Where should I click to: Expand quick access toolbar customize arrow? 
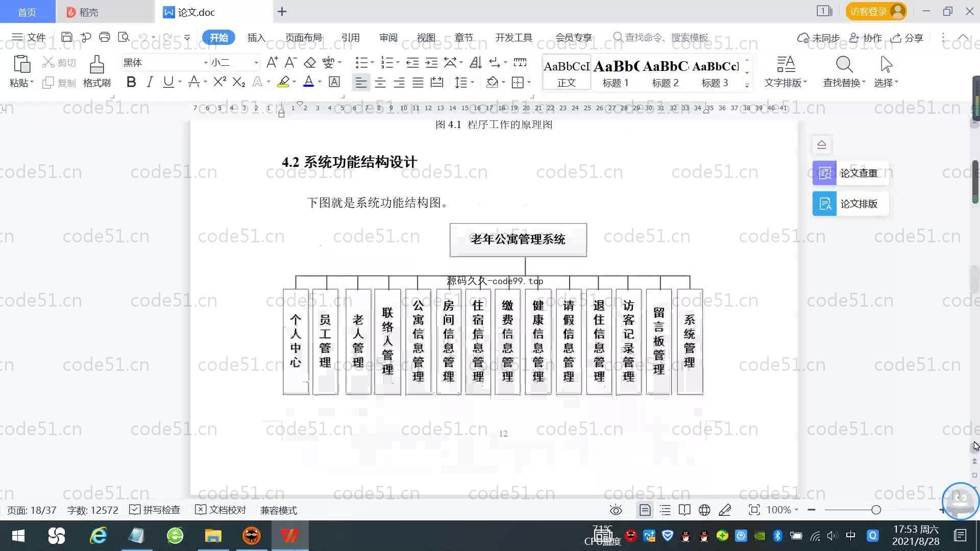click(x=187, y=38)
